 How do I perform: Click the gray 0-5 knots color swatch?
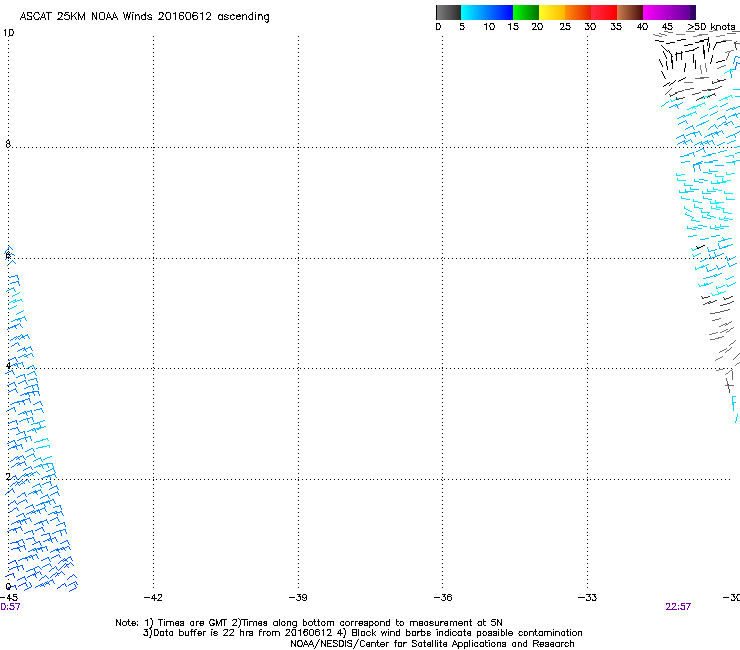point(448,12)
